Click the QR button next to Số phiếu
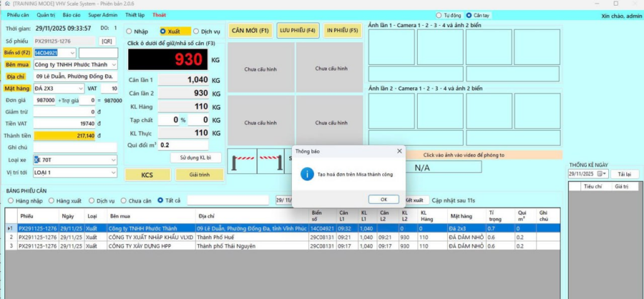Viewport: 644px width, 299px height. [108, 41]
